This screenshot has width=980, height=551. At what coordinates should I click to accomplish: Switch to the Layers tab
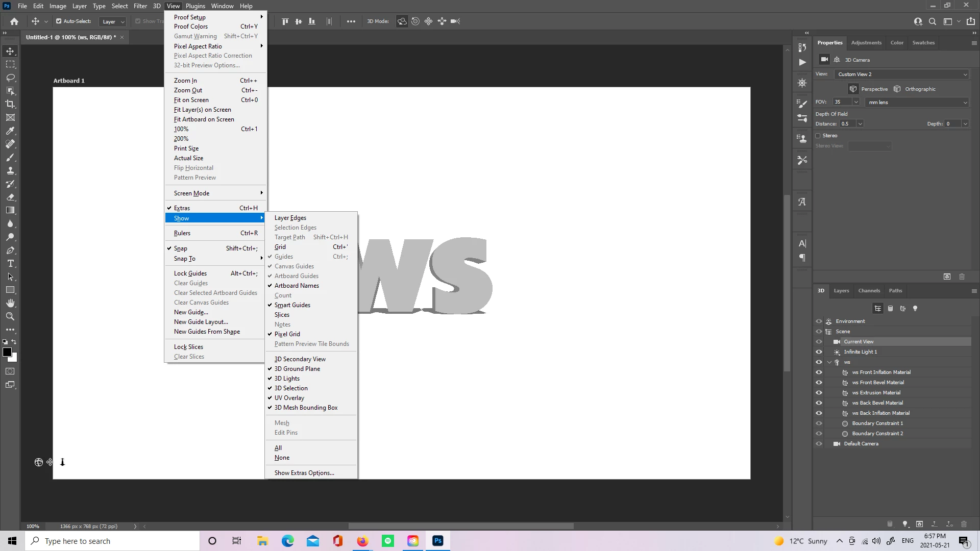841,291
